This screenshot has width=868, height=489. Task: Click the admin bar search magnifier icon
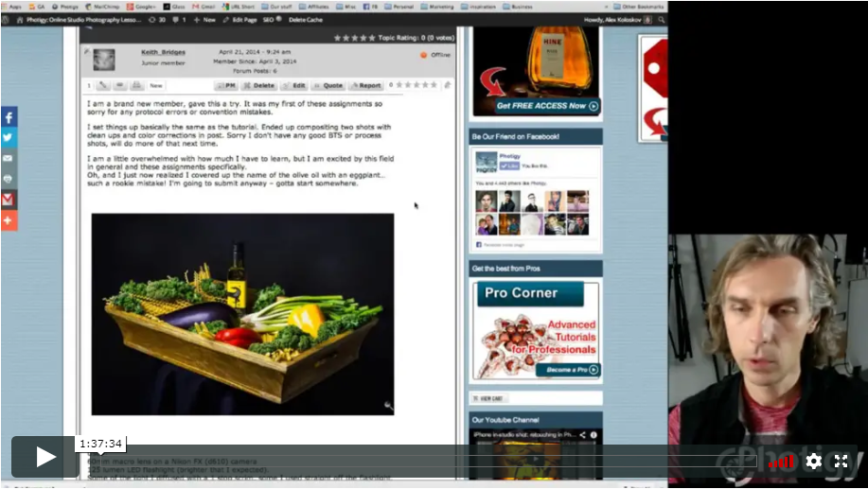(x=661, y=20)
